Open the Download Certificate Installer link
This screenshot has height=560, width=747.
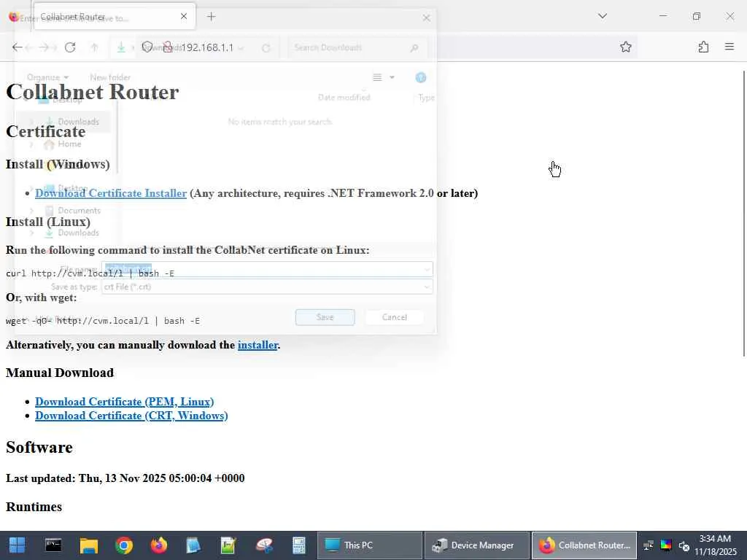[111, 193]
